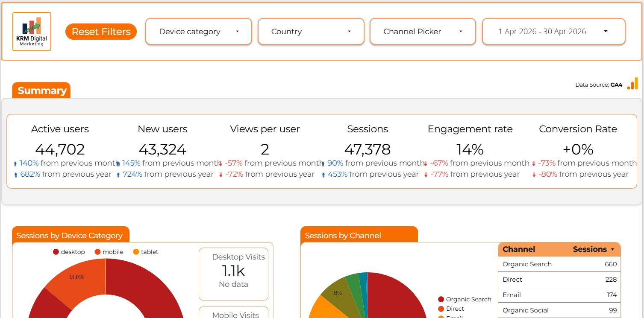Screen dimensions: 644x318
Task: Click the -80% from previous year text
Action: [x=583, y=174]
